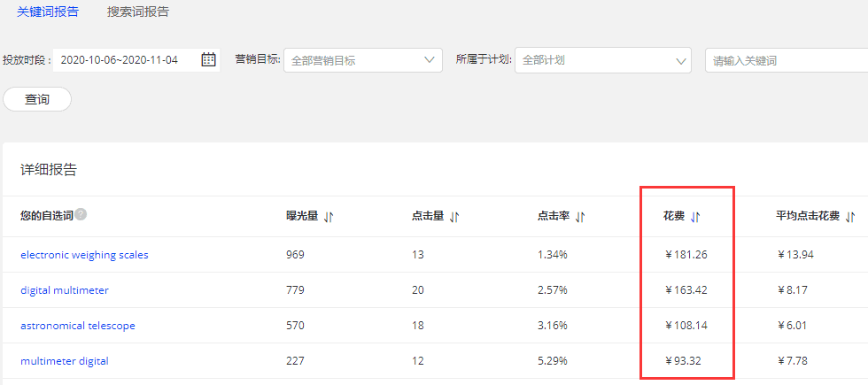Screen dimensions: 868x385
Task: Select average click cost ¥13.94
Action: pos(796,255)
